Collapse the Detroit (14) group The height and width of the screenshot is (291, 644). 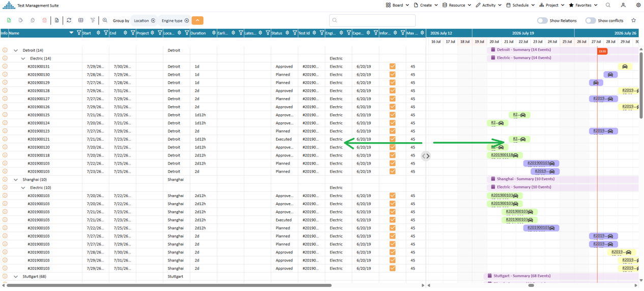[16, 50]
